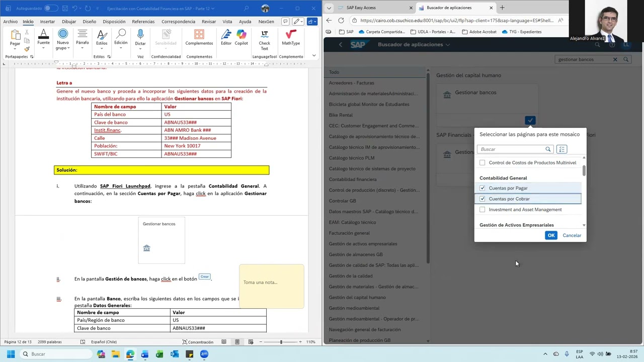
Task: Switch to the Referencias ribbon tab
Action: coord(143,22)
